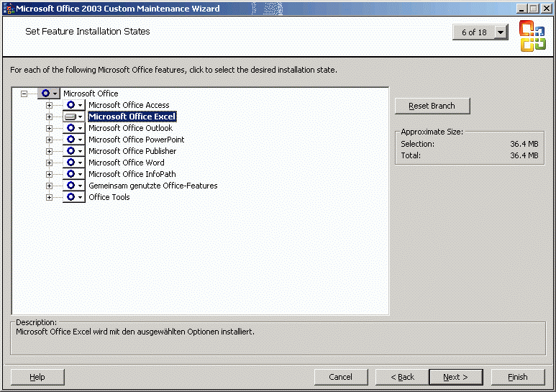The width and height of the screenshot is (556, 392).
Task: Open install state icon for Microsoft Office Word
Action: [74, 163]
